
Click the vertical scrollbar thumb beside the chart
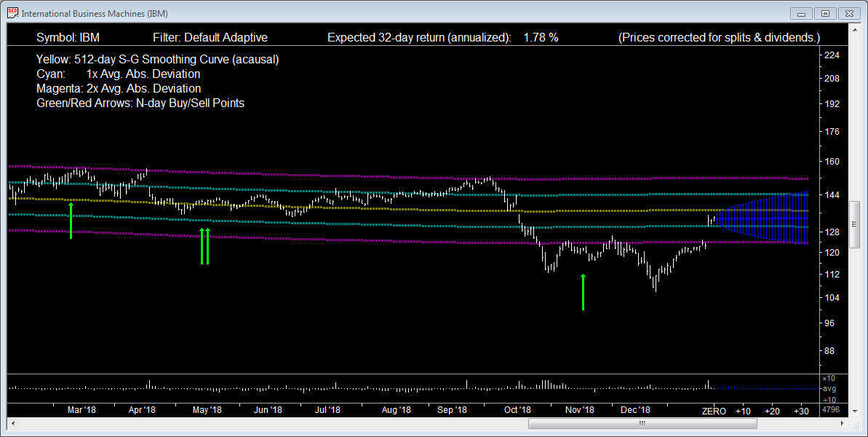point(854,224)
